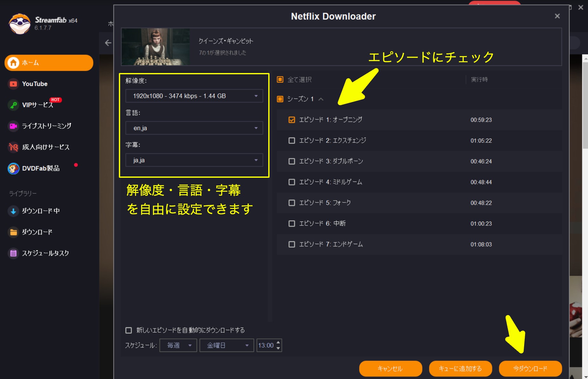Open ライブストリーミング camera icon
Viewport: 588px width, 379px height.
pyautogui.click(x=13, y=126)
